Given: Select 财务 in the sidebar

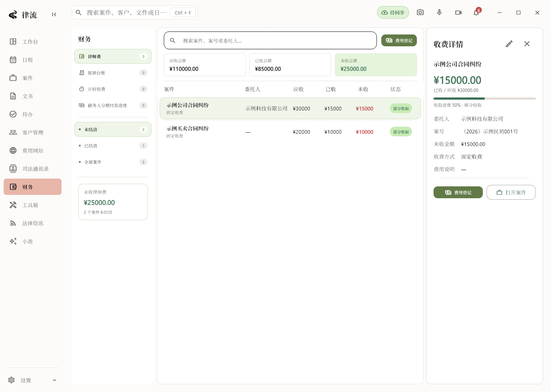Looking at the screenshot, I should (33, 187).
